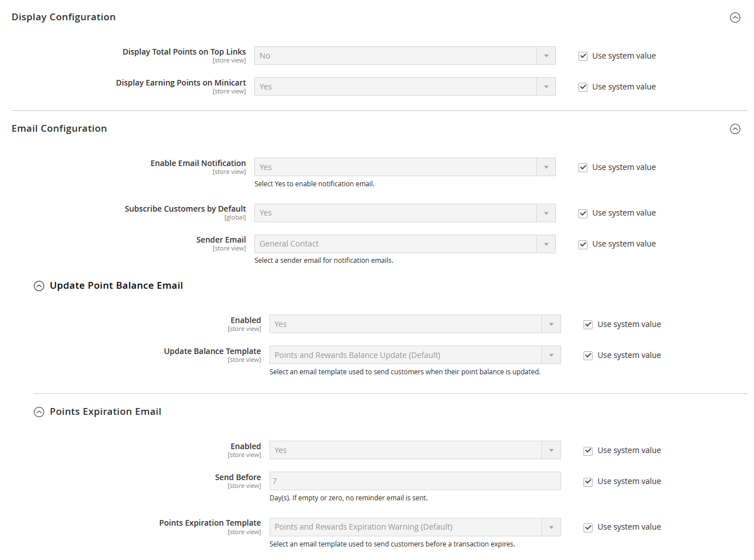Collapse Update Point Balance Email group

[x=39, y=286]
